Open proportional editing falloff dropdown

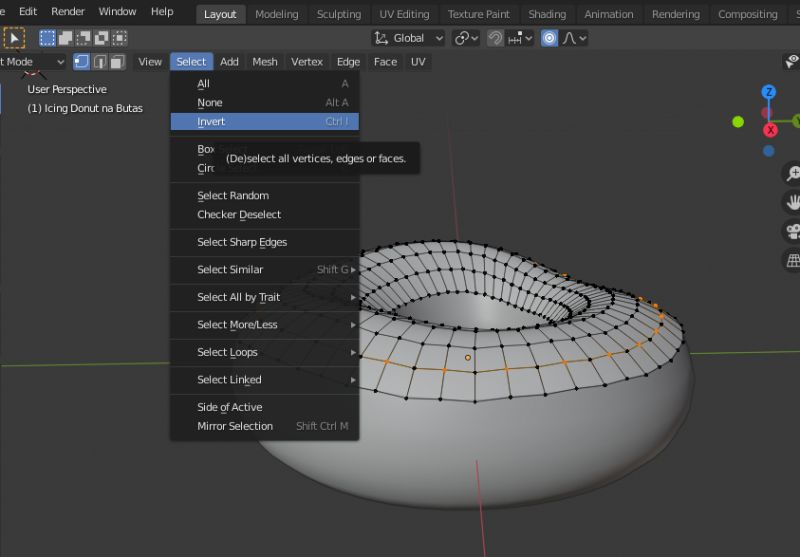[574, 38]
